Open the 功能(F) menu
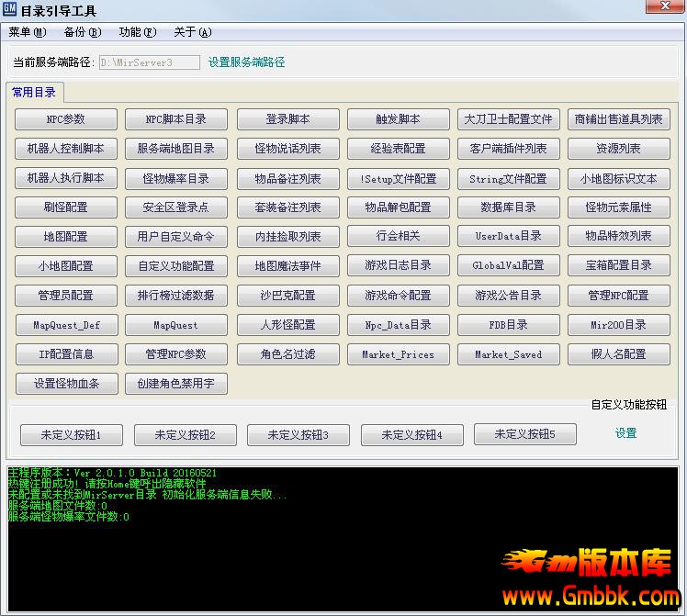This screenshot has width=687, height=616. [x=138, y=32]
